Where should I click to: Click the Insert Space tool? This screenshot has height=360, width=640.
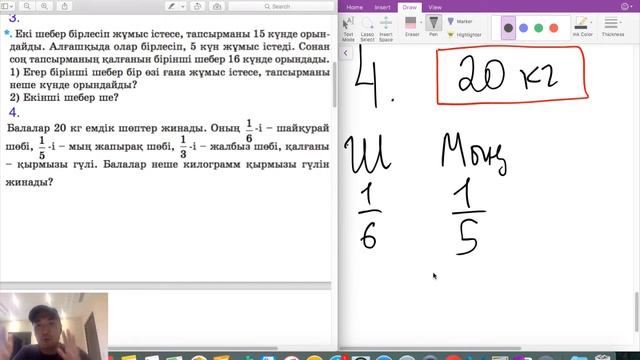pos(386,29)
